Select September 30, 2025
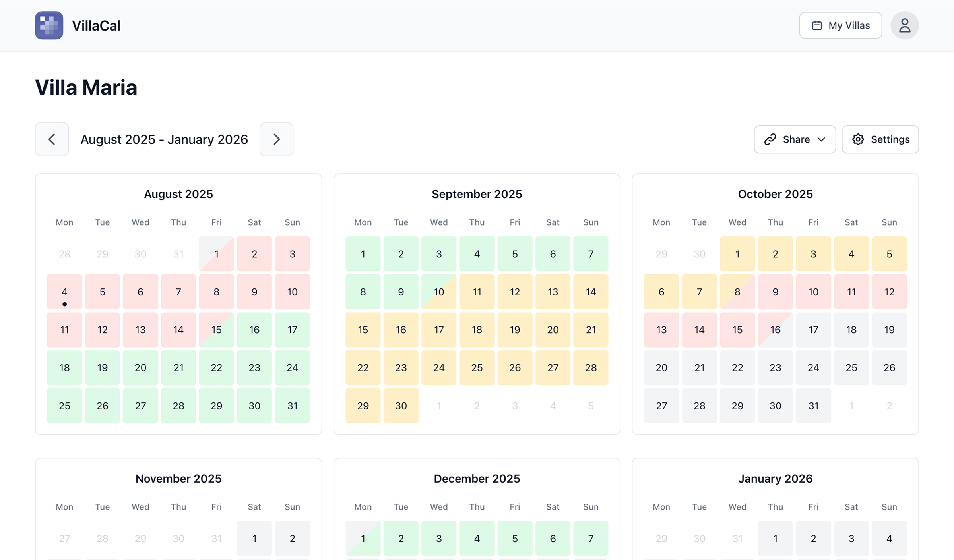 click(x=401, y=406)
